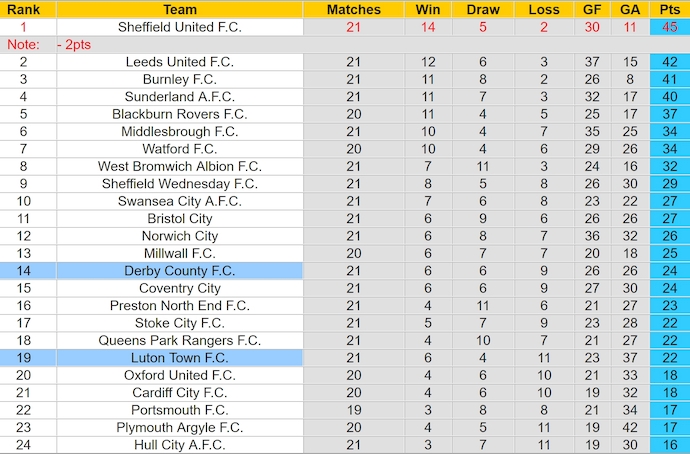
Task: Click on Burnley F.C. in table
Action: pyautogui.click(x=180, y=80)
